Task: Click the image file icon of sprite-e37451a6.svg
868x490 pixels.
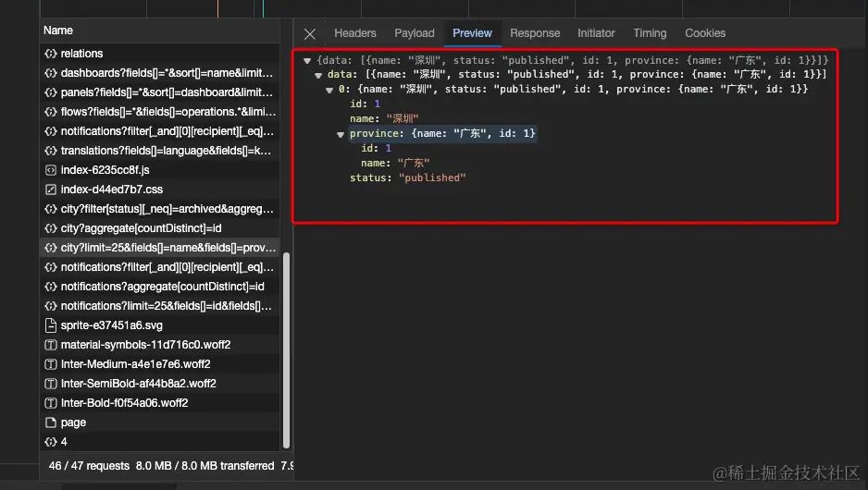Action: click(50, 325)
